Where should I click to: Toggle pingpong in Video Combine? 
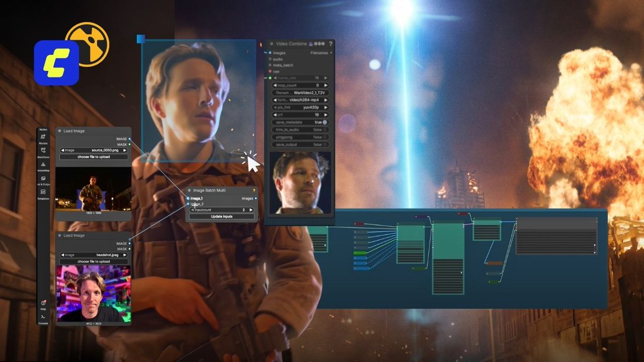pyautogui.click(x=301, y=137)
